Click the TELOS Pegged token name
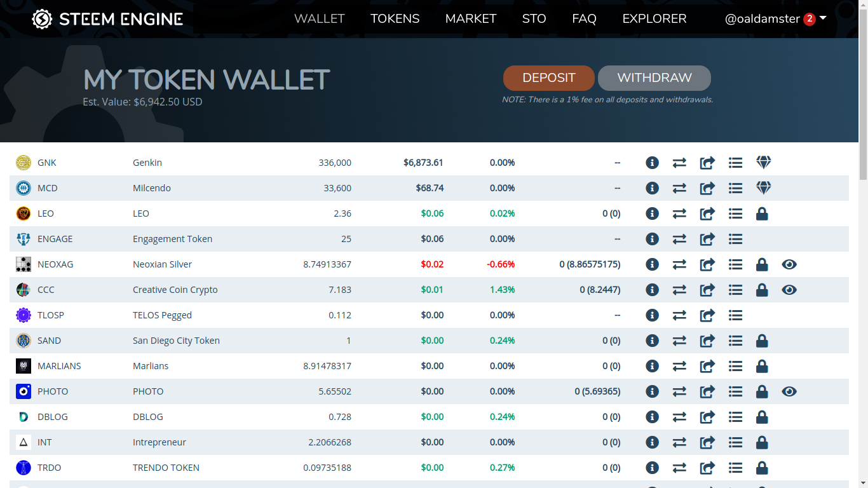Screen dimensions: 868x488 [x=162, y=315]
